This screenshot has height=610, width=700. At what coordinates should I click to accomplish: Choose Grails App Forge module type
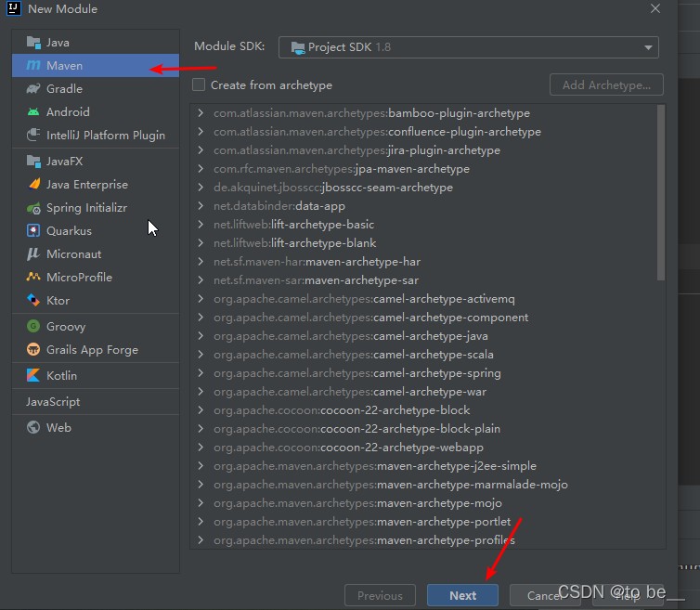tap(96, 350)
